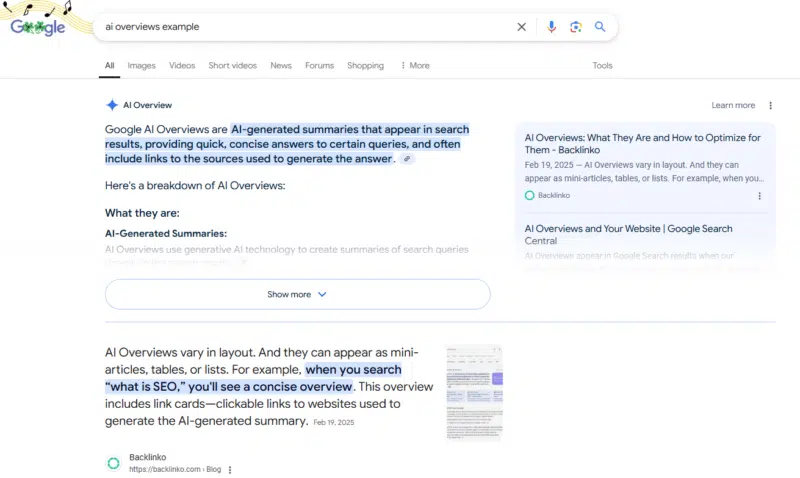This screenshot has width=800, height=478.
Task: Click the 'Feb 19, 2025' snippet date
Action: [x=334, y=422]
